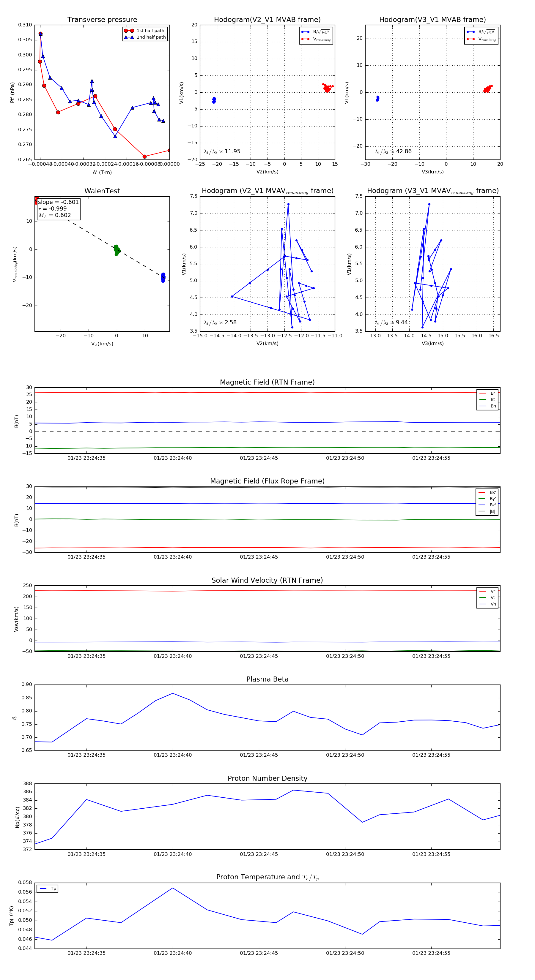Click the 'Vsw(km/s)' y-axis label
This screenshot has width=535, height=980.
[x=16, y=619]
